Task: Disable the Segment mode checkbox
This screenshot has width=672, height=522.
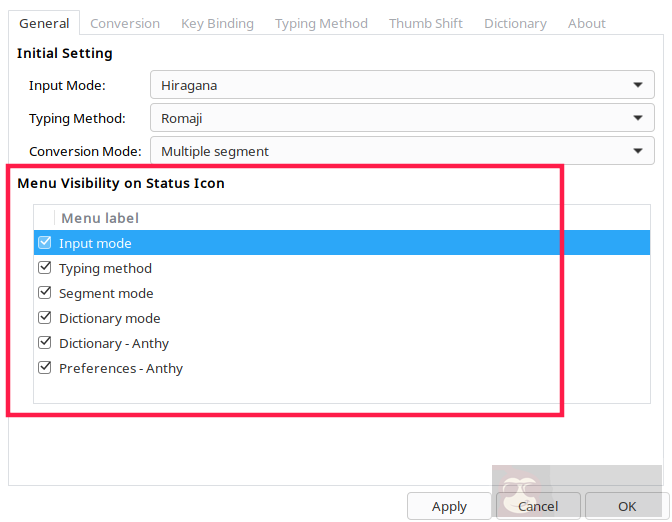Action: (x=44, y=293)
